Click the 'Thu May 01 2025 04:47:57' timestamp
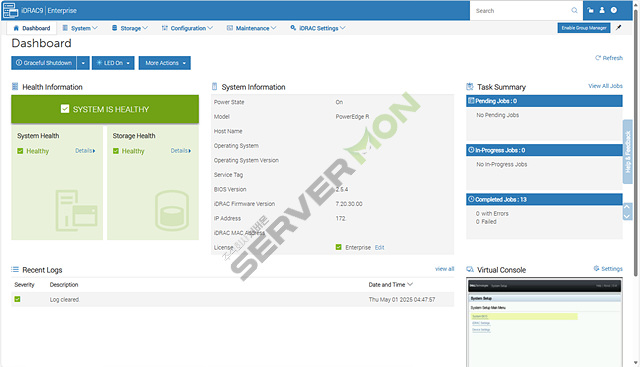 pyautogui.click(x=402, y=300)
